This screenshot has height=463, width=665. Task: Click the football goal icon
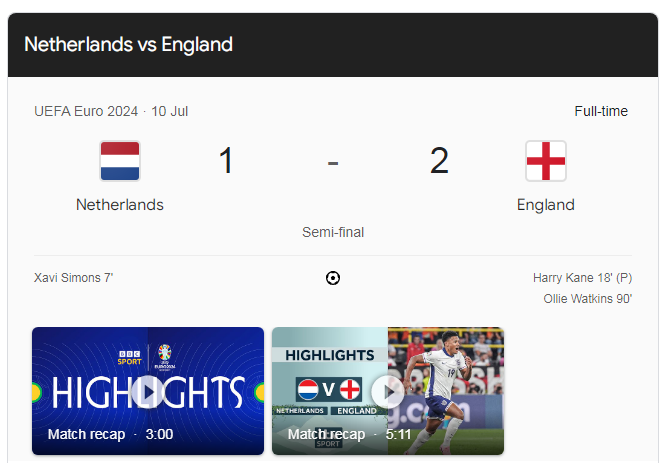(333, 278)
